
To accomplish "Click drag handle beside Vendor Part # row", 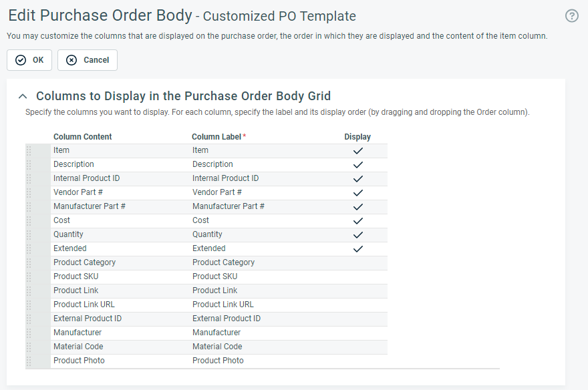I will (29, 193).
